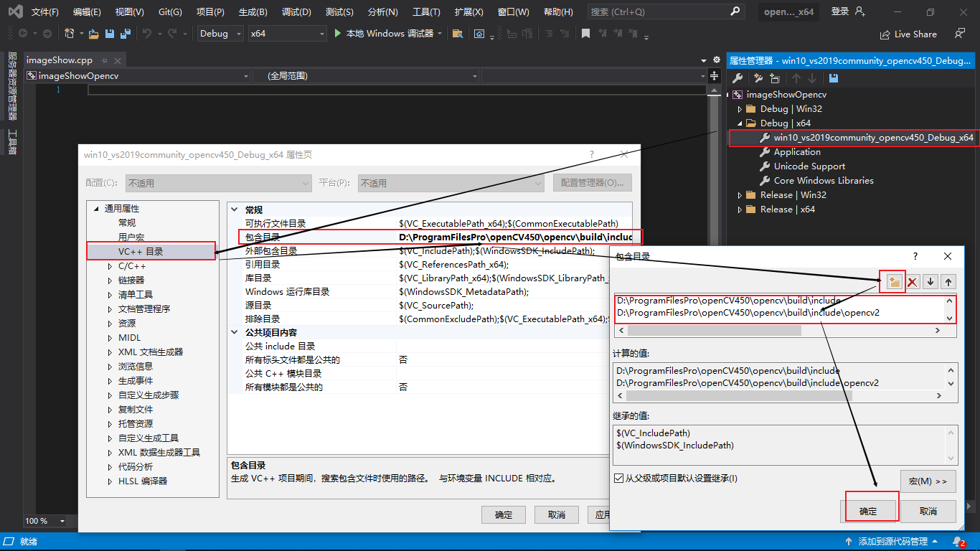This screenshot has width=980, height=551.
Task: Click 添加到源代码管理 in the status bar
Action: [x=893, y=542]
